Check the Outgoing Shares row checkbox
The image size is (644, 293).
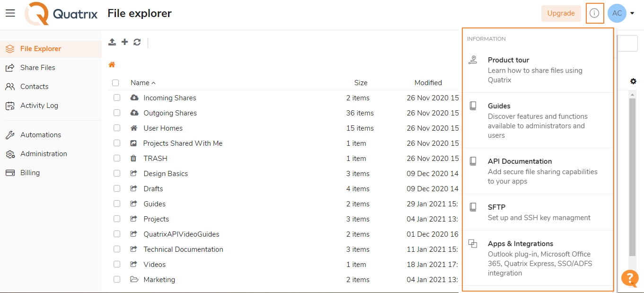(117, 113)
